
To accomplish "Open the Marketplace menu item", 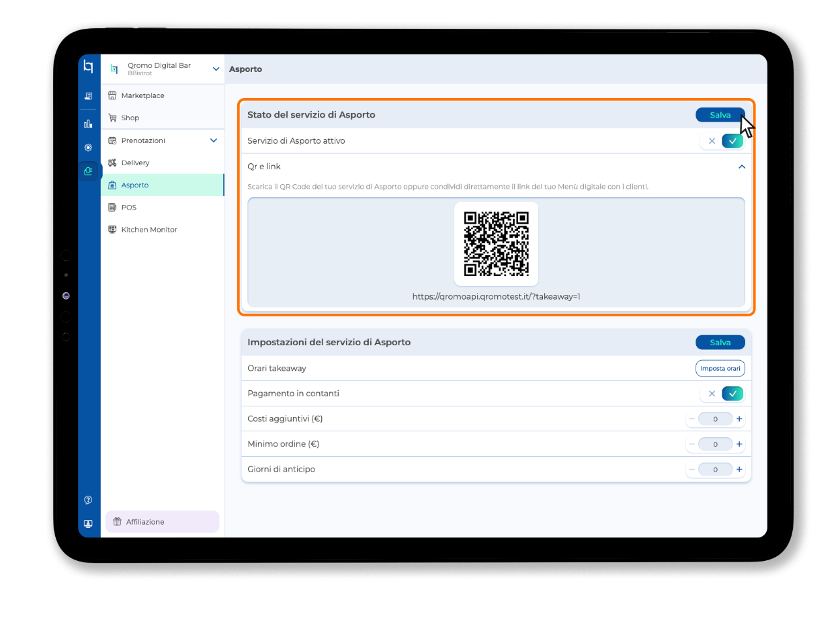I will click(163, 95).
